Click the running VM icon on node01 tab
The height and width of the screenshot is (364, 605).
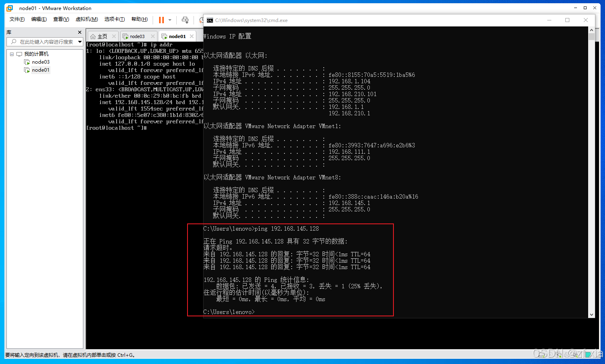click(x=164, y=36)
